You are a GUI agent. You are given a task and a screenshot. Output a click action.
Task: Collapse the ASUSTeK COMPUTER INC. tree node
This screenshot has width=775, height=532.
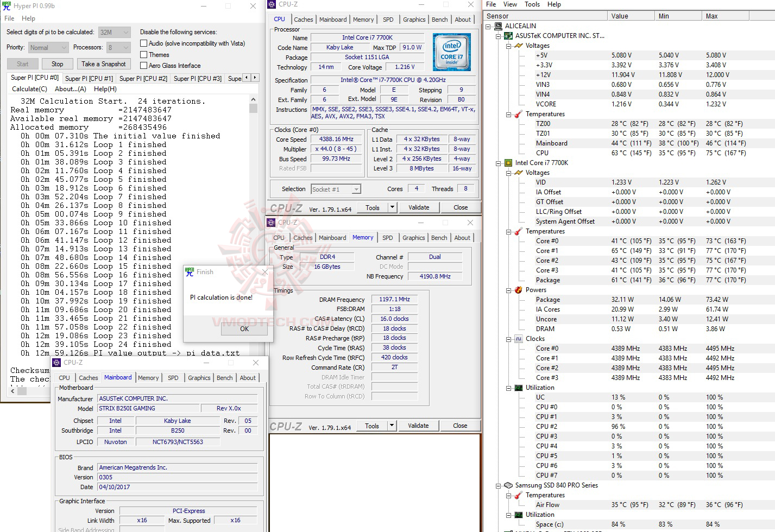[498, 36]
